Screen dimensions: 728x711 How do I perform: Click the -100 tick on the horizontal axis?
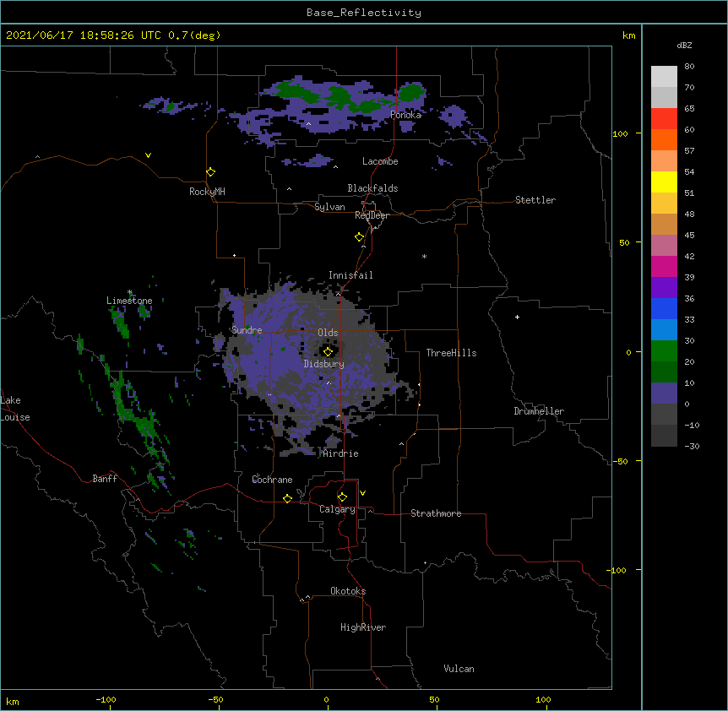(106, 699)
